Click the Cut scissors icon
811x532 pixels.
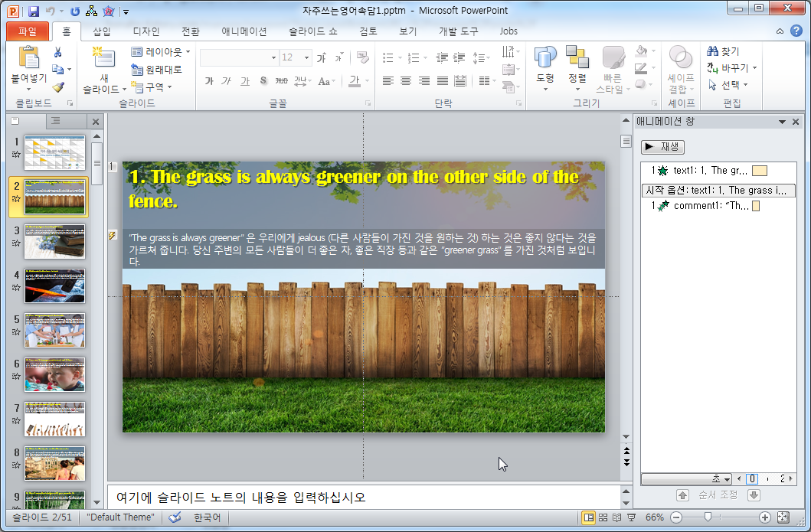pos(58,52)
